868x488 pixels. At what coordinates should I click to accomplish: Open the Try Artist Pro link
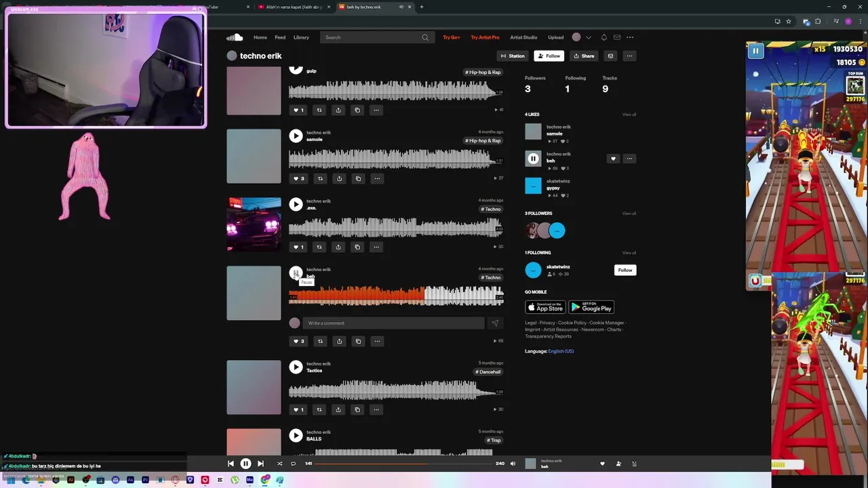tap(485, 37)
